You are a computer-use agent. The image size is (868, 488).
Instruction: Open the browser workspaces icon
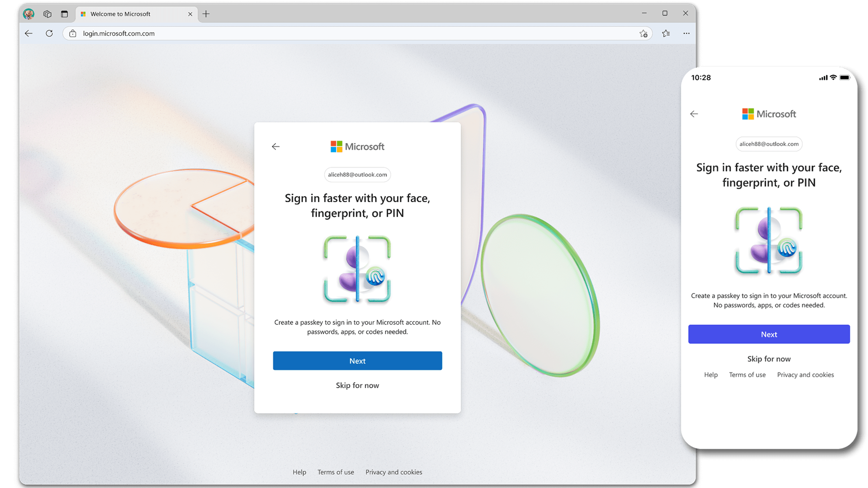tap(48, 14)
